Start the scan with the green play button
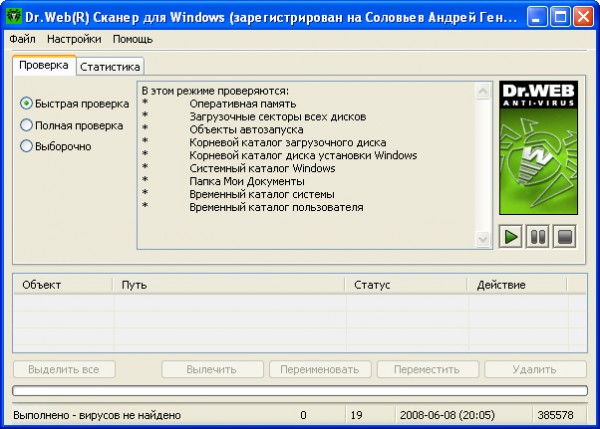 coord(510,237)
